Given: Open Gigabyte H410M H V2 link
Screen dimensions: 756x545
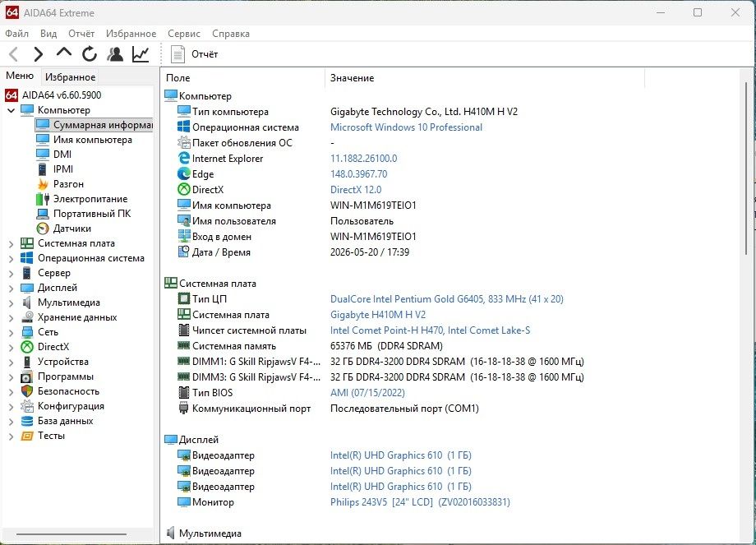Looking at the screenshot, I should coord(378,315).
